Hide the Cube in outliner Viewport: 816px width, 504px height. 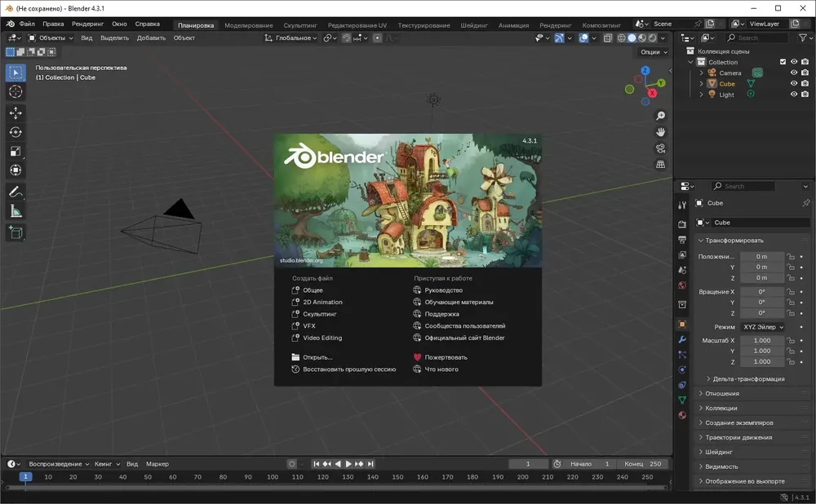[x=793, y=84]
